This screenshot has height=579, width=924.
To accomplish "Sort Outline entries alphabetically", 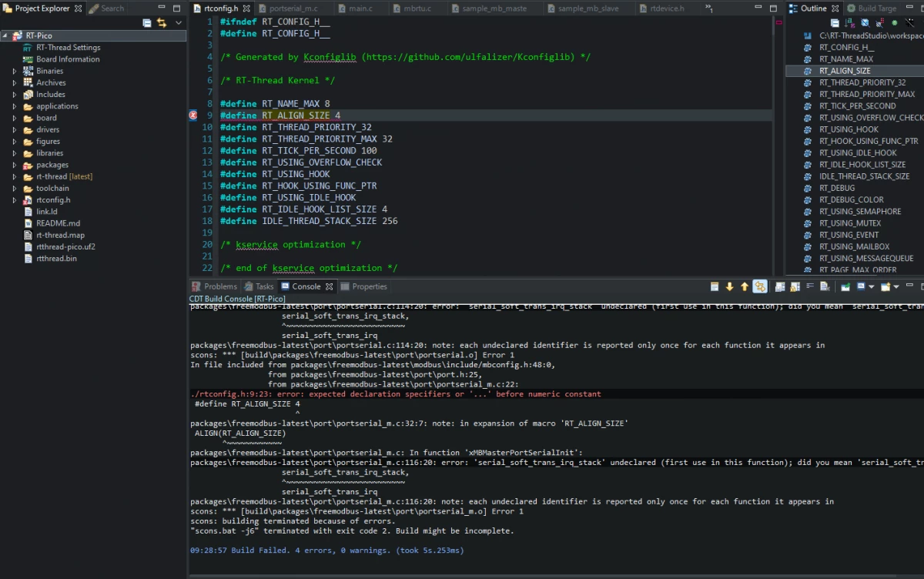I will pos(850,23).
